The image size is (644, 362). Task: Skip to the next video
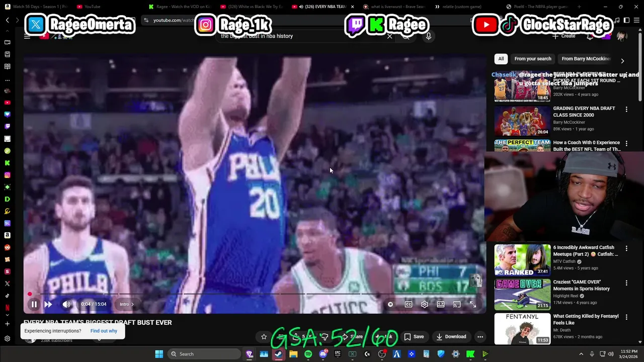48,304
